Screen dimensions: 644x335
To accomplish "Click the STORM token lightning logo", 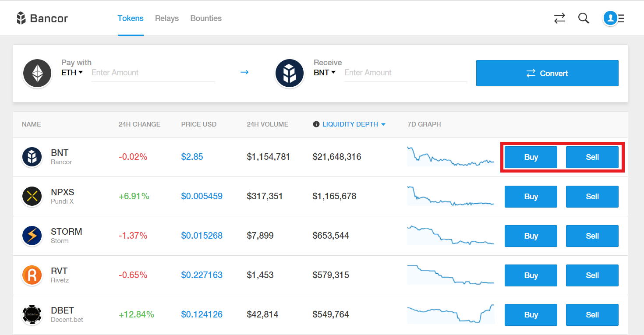I will coord(32,236).
